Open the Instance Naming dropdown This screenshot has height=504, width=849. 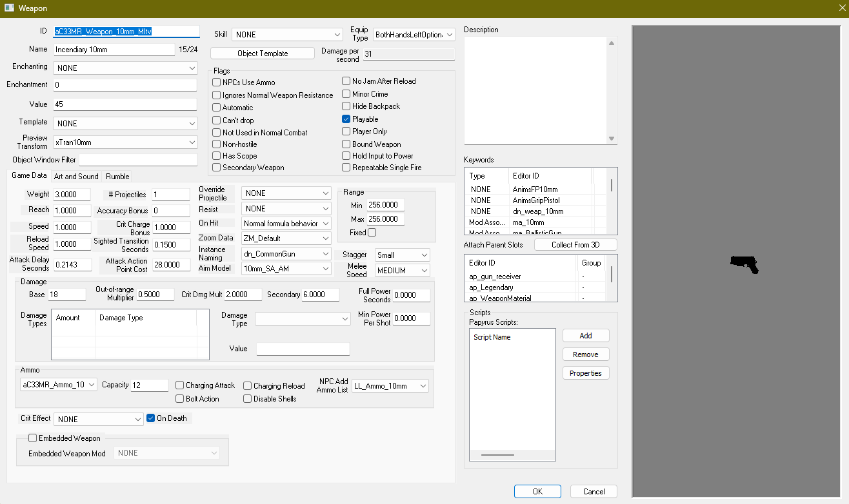286,254
